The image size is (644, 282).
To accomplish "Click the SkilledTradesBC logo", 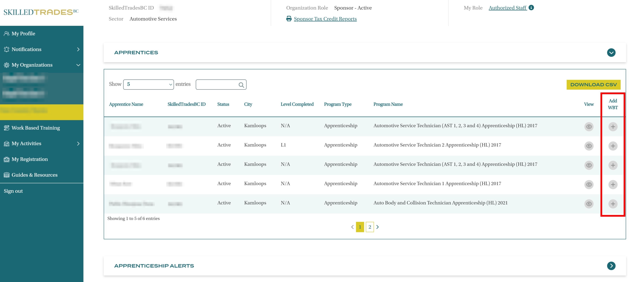I will tap(41, 12).
